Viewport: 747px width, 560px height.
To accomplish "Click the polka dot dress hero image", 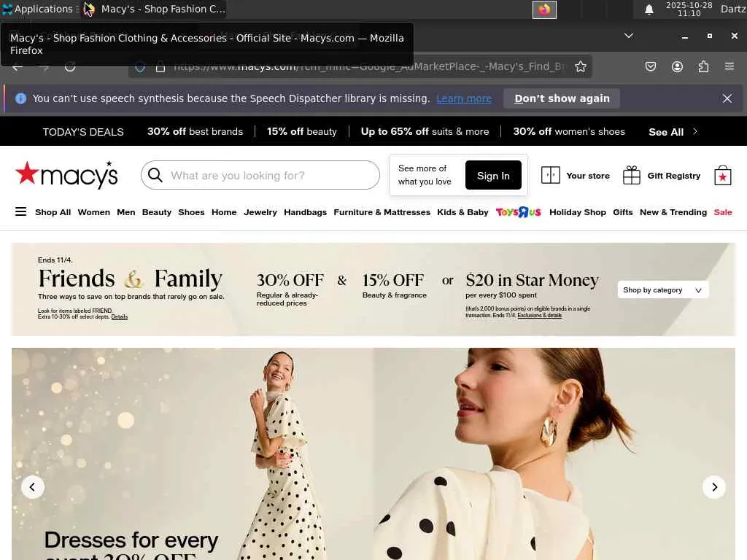I will tap(373, 454).
